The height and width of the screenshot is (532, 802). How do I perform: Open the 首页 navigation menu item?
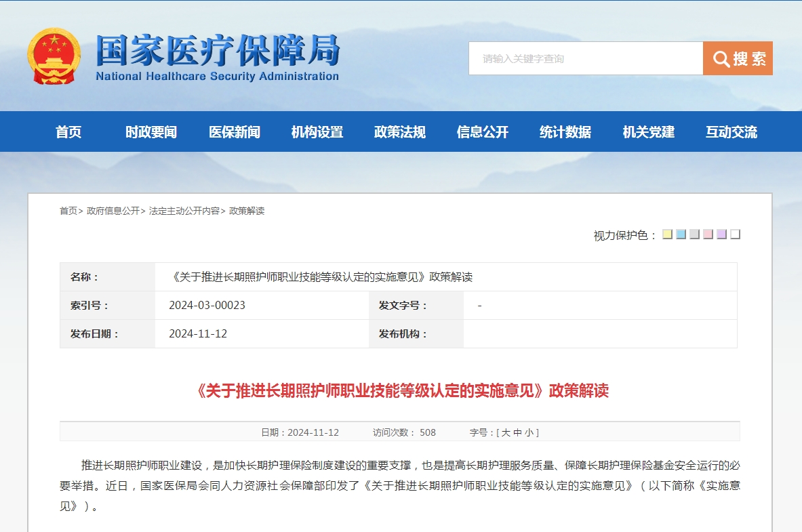68,132
